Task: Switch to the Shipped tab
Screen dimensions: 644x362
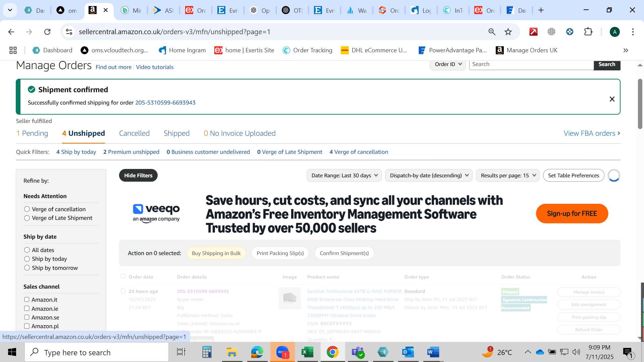Action: pos(177,133)
